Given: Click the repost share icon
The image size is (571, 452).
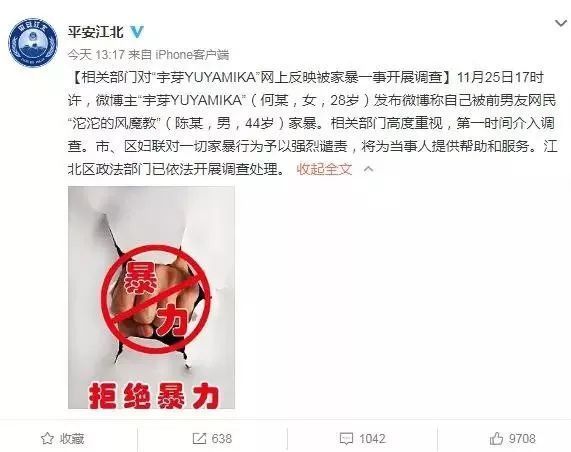Looking at the screenshot, I should (199, 439).
